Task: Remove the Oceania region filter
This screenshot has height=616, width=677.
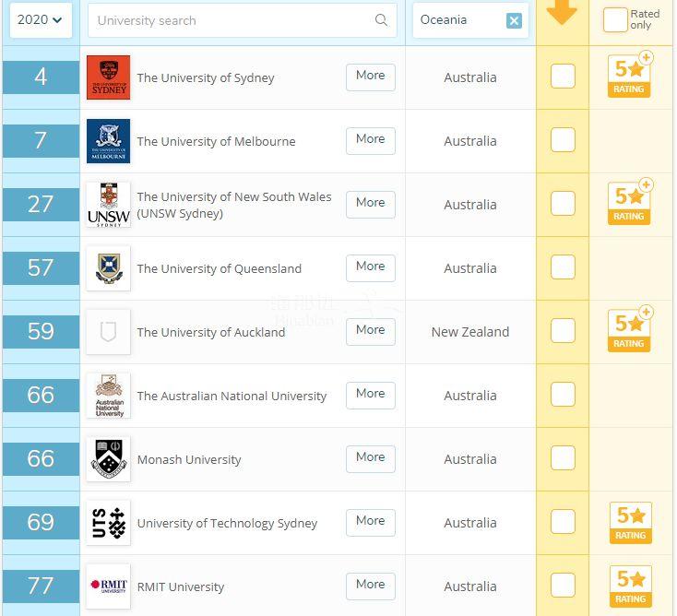Action: [x=514, y=20]
